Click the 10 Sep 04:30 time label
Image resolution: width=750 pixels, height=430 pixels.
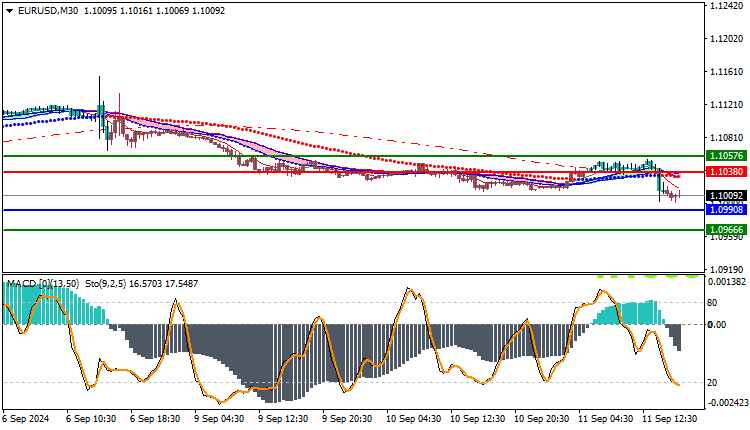pos(411,419)
